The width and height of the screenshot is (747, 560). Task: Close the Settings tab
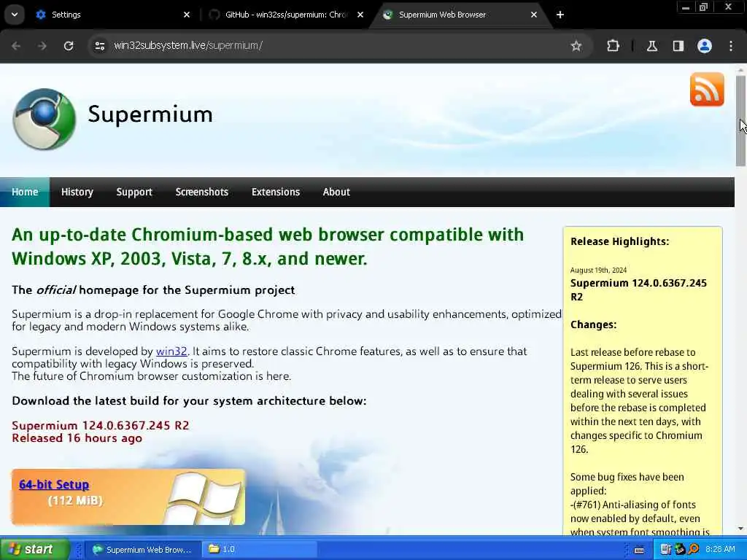click(x=187, y=15)
